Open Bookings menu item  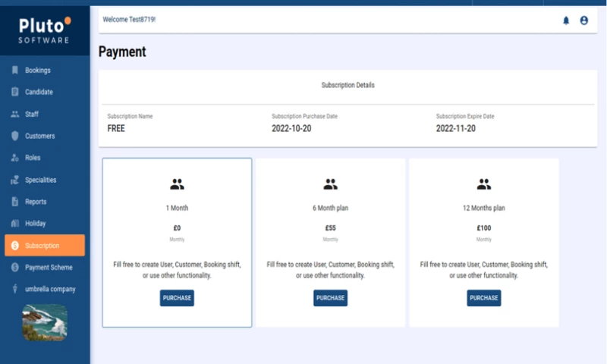coord(45,70)
